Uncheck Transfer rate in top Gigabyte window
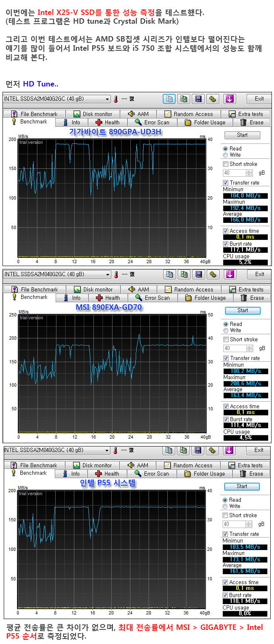This screenshot has height=644, width=274. pyautogui.click(x=225, y=183)
